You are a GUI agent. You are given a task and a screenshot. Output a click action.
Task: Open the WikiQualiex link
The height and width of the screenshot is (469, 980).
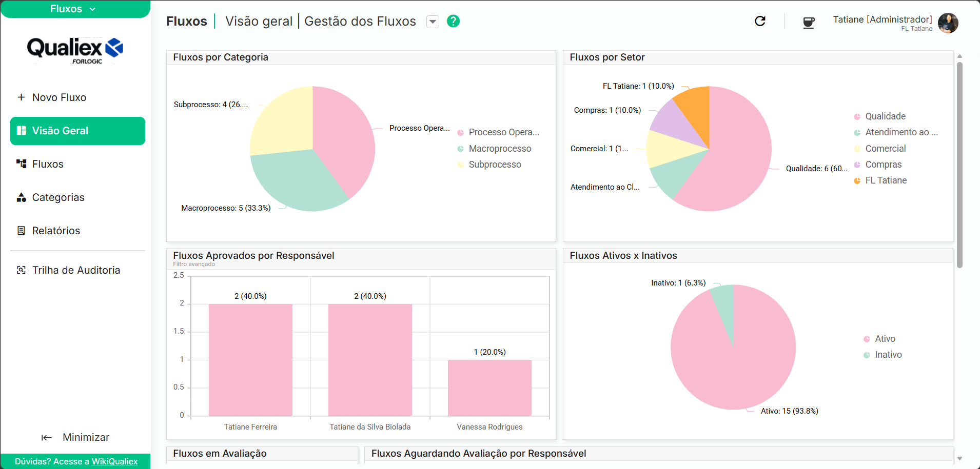click(114, 461)
